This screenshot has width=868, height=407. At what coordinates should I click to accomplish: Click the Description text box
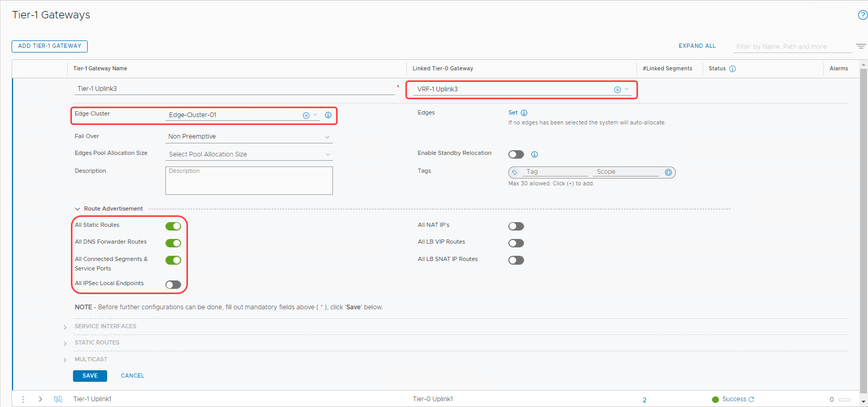[249, 181]
